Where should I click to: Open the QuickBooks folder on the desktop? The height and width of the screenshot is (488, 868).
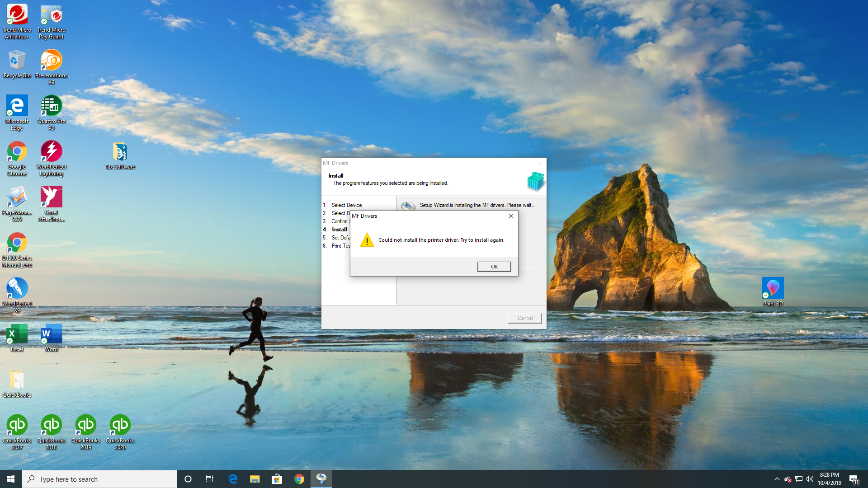pos(17,380)
